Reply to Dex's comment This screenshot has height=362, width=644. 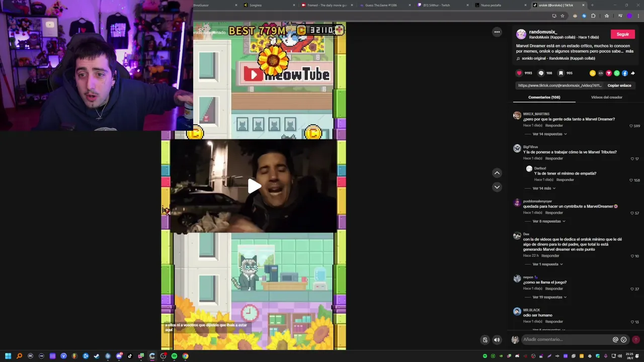click(x=550, y=255)
